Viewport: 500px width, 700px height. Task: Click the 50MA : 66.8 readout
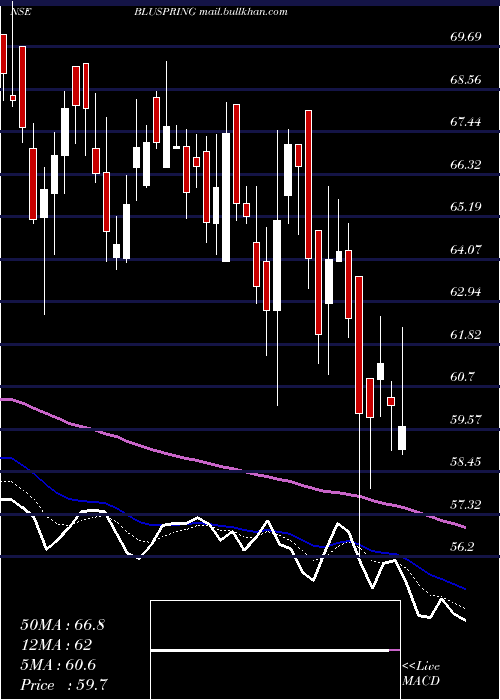(x=62, y=625)
